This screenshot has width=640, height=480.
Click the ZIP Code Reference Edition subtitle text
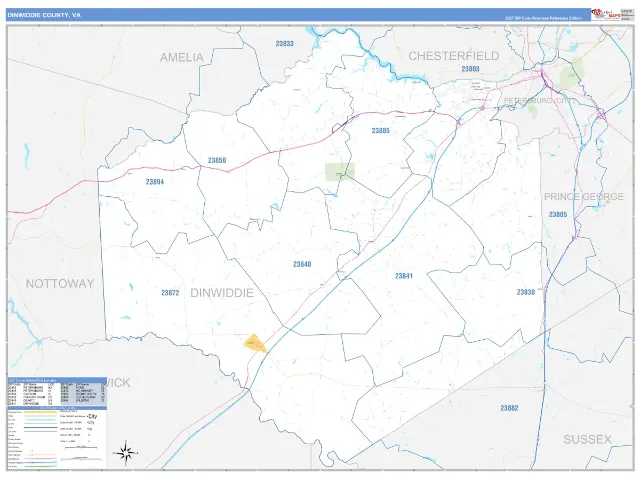[x=543, y=18]
